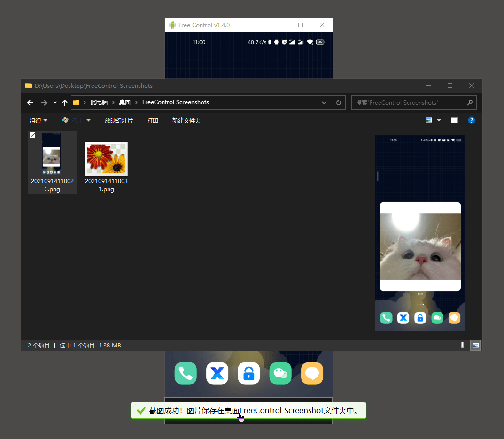Tick the checkbox on the flower image
504x439 pixels.
(86, 135)
